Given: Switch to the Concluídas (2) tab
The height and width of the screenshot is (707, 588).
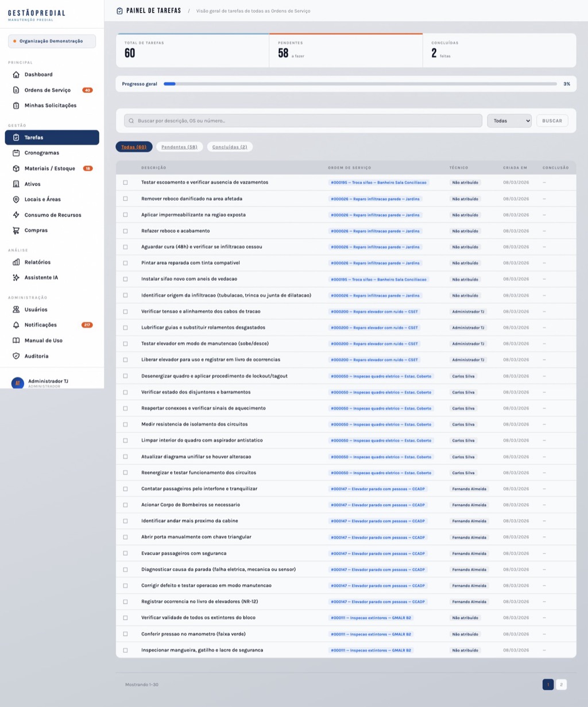Looking at the screenshot, I should coord(230,147).
